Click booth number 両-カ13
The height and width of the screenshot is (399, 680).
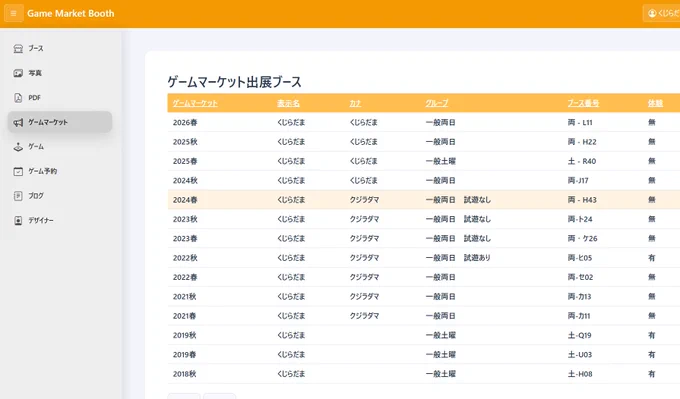click(x=579, y=297)
